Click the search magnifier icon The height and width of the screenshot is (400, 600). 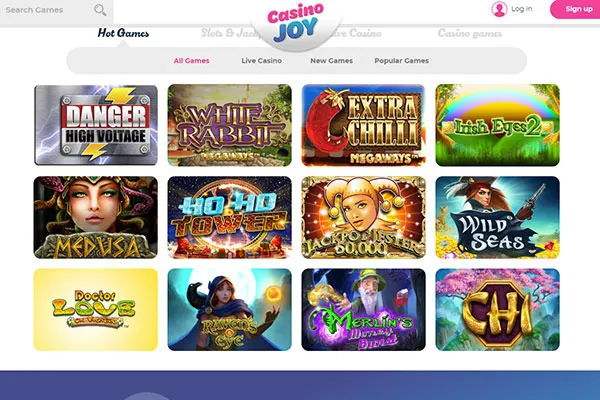point(100,10)
